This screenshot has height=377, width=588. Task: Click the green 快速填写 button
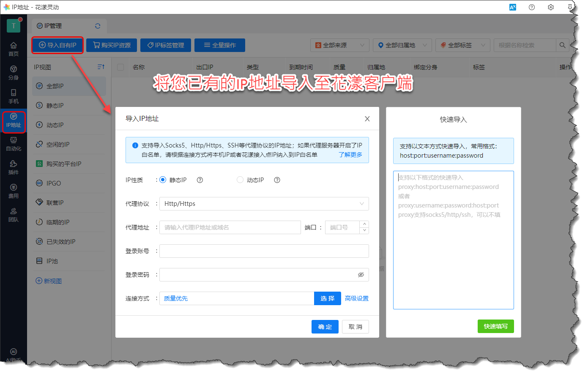496,326
